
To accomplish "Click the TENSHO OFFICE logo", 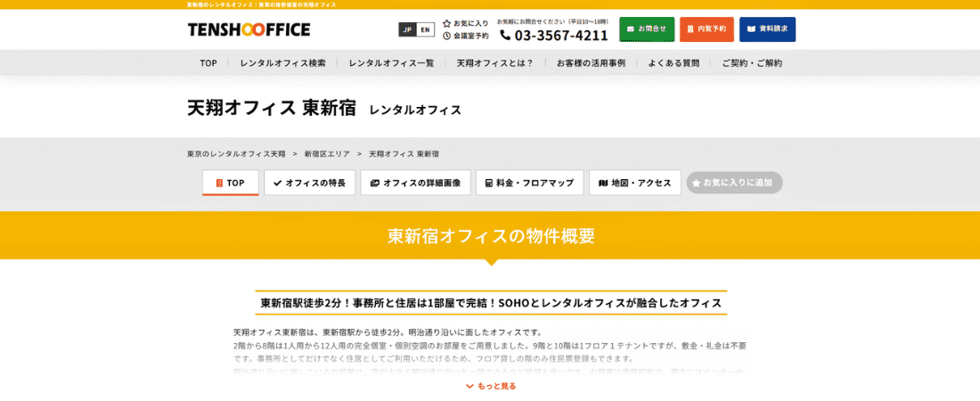I will pos(249,29).
